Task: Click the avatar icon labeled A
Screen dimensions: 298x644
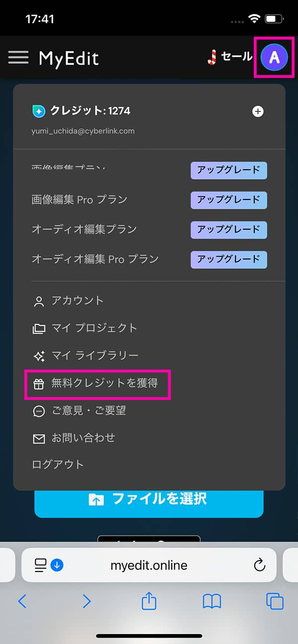Action: pyautogui.click(x=274, y=57)
